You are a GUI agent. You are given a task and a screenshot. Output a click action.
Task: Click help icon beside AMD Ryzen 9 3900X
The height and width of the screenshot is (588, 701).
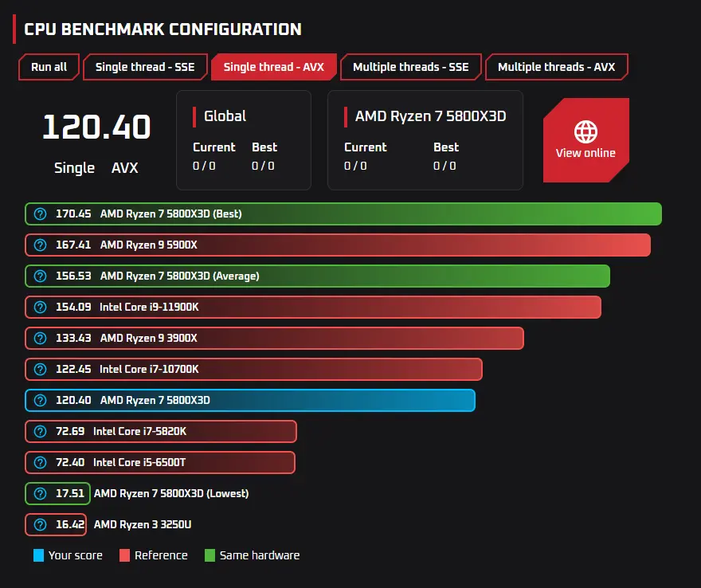41,338
